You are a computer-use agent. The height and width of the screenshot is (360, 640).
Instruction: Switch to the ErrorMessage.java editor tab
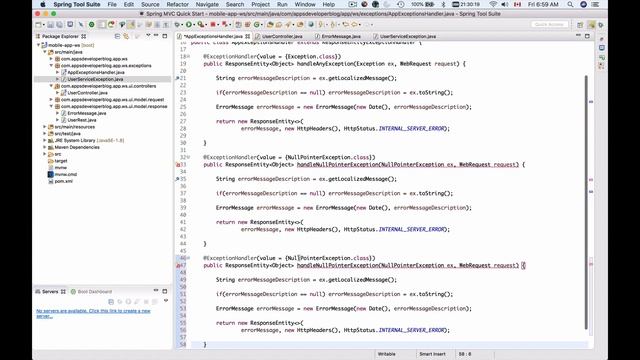340,36
